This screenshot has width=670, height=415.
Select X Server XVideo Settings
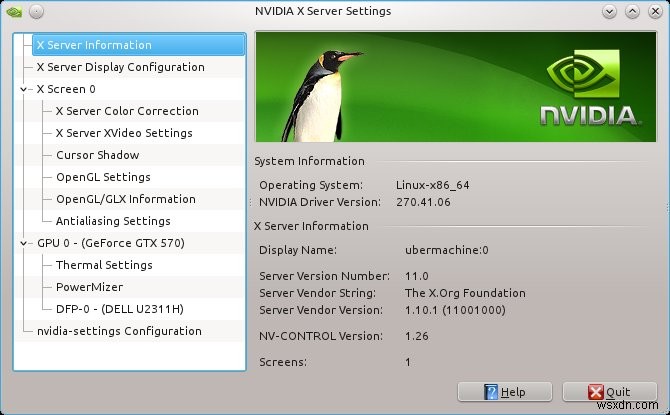click(x=124, y=133)
